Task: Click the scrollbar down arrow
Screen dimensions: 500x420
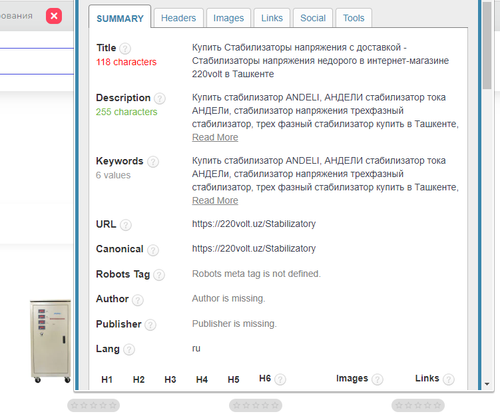Action: click(x=487, y=384)
